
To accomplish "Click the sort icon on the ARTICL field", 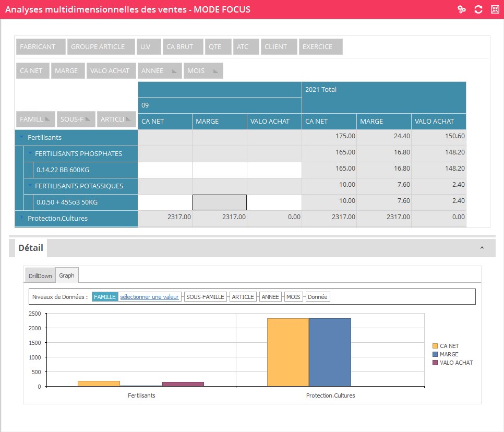I will point(129,119).
